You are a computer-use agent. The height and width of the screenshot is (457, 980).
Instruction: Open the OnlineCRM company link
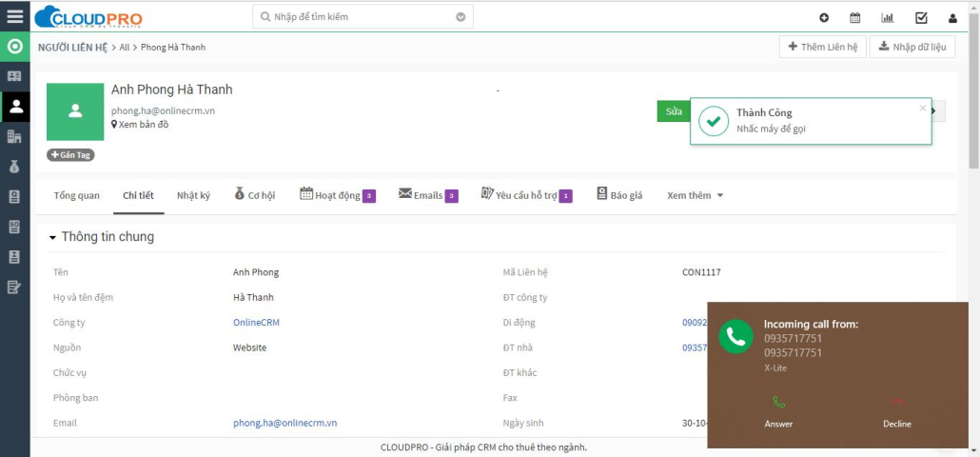click(x=256, y=323)
